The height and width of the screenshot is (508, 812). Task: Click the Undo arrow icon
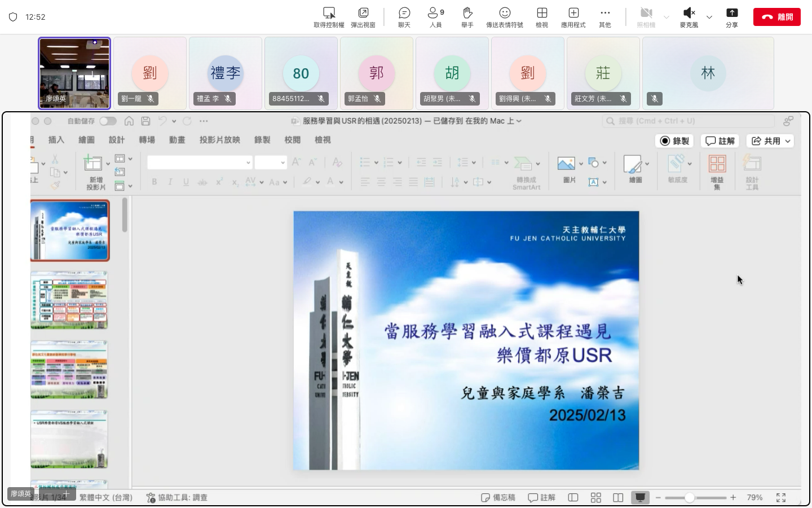tap(162, 121)
